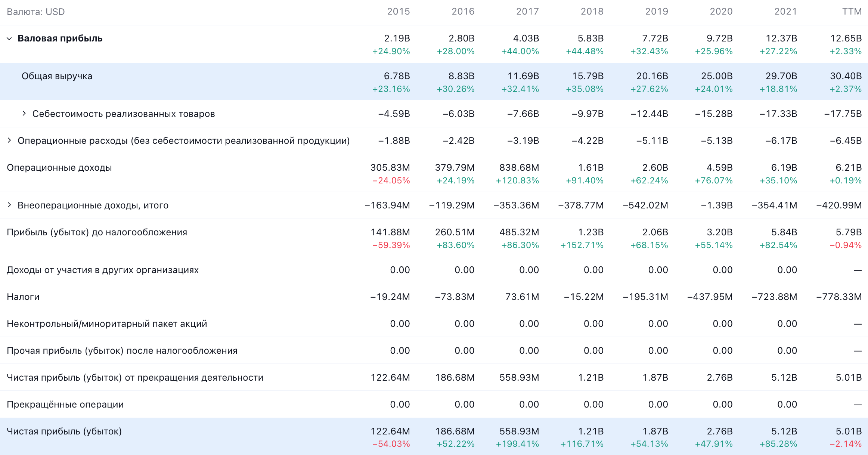
Task: Click taxes value −778.33M TTM
Action: [x=839, y=297]
